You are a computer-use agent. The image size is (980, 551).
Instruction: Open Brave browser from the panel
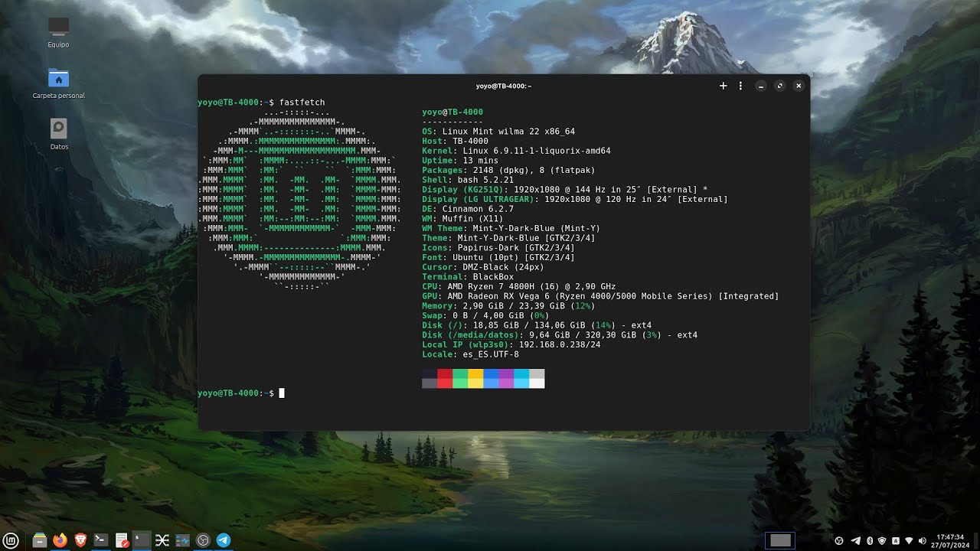80,540
